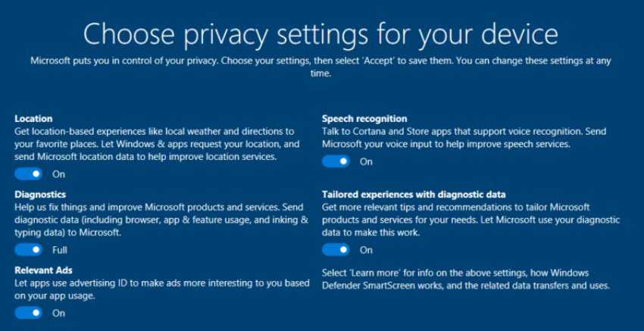Select the Diagnostics heading

[40, 195]
